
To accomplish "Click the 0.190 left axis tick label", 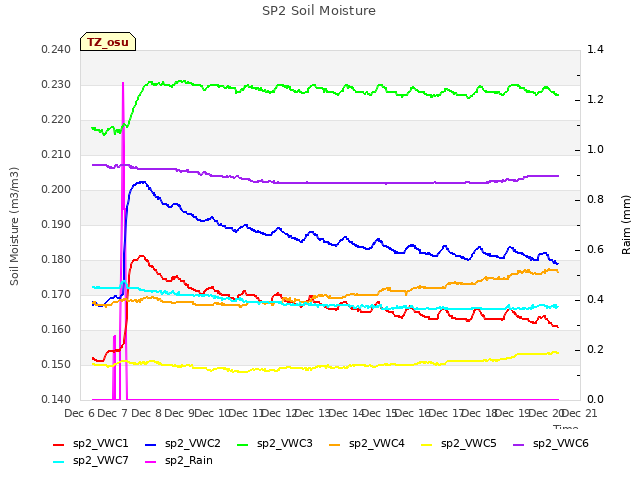I will [x=56, y=225].
